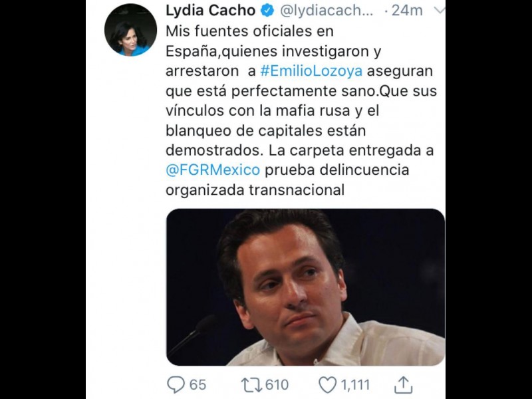Open Lydia Cacho's profile avatar
The image size is (532, 399).
coord(130,30)
